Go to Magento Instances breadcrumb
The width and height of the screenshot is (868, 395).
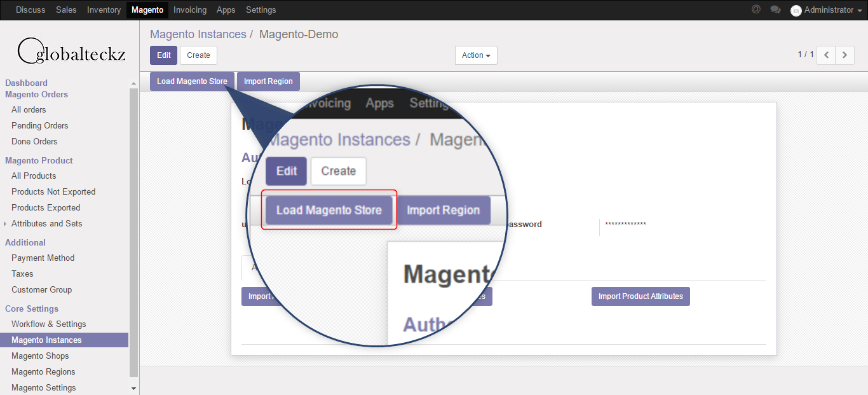[198, 34]
